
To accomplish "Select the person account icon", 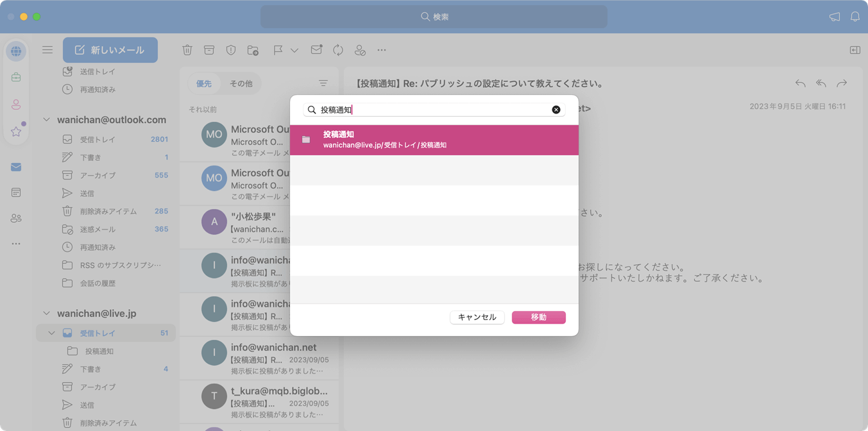I will point(16,105).
